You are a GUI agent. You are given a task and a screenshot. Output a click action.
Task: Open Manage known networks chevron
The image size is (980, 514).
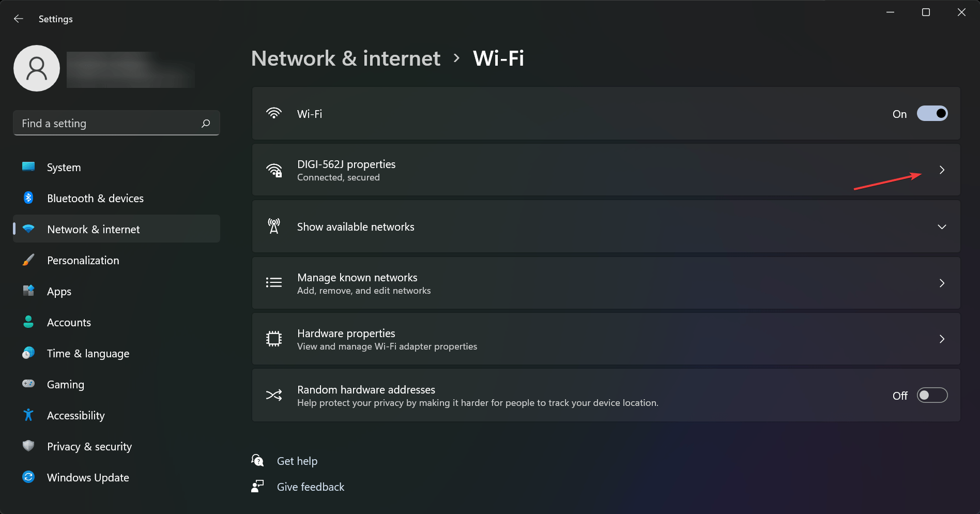pyautogui.click(x=942, y=283)
